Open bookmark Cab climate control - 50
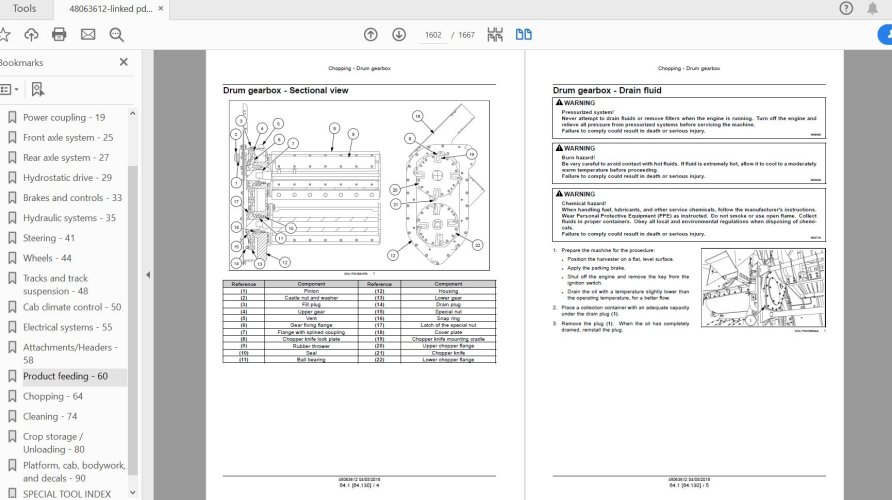The height and width of the screenshot is (500, 892). pos(72,307)
